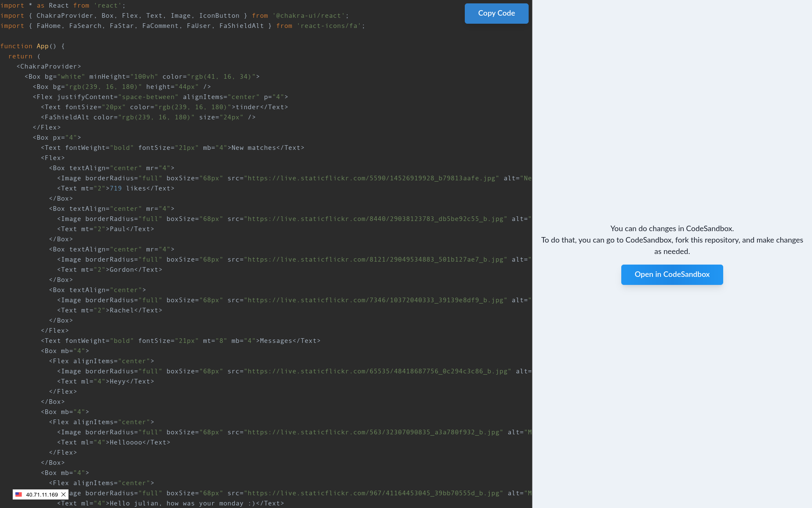Viewport: 812px width, 508px height.
Task: Click the Copy Code button
Action: click(496, 14)
